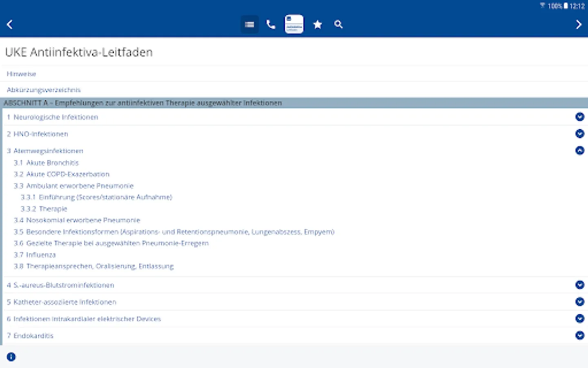Open the Hinweise link
The width and height of the screenshot is (588, 368).
[x=21, y=74]
